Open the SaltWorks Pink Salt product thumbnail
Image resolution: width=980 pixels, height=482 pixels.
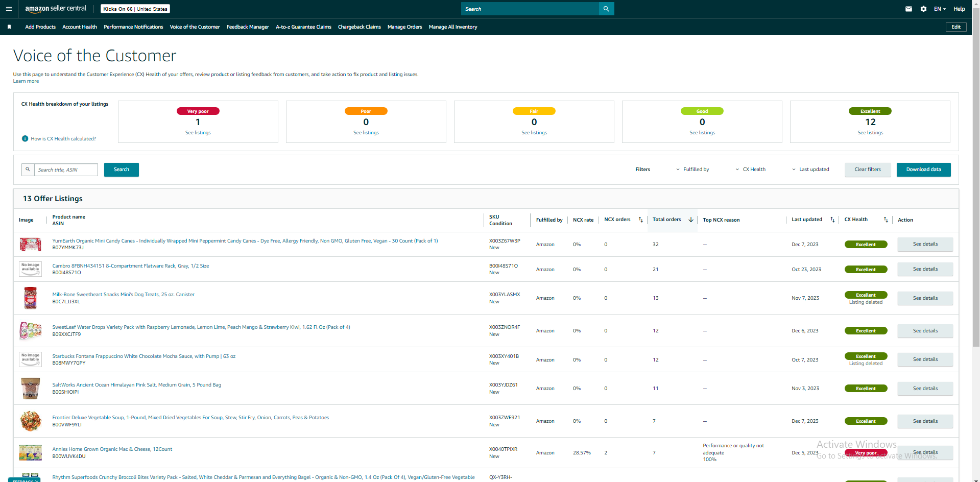point(30,389)
